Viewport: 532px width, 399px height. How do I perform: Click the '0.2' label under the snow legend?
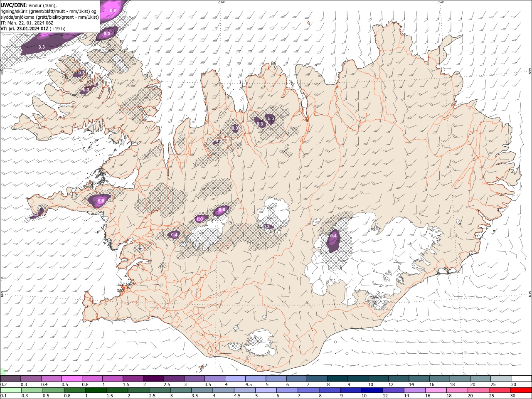3,384
